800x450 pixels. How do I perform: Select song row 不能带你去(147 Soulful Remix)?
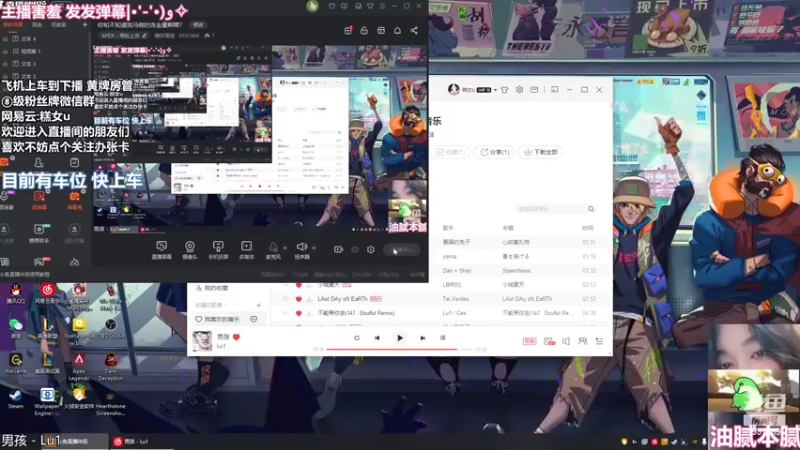[x=440, y=313]
